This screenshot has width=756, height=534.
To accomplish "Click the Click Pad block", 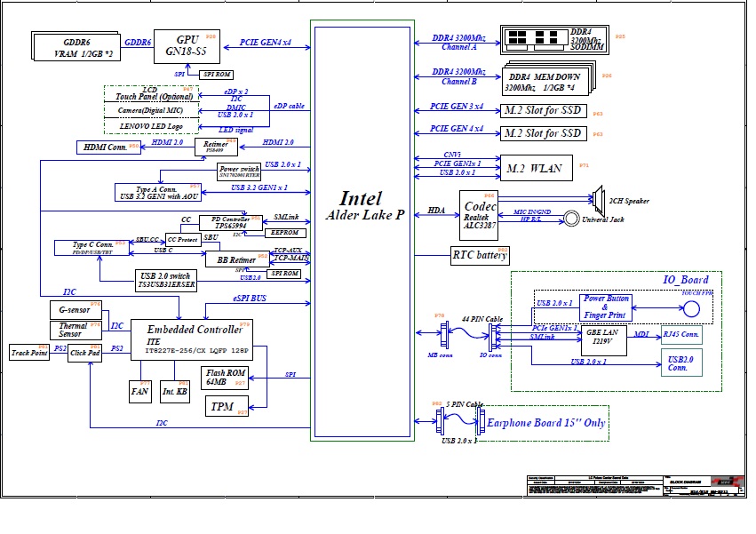I will (85, 353).
